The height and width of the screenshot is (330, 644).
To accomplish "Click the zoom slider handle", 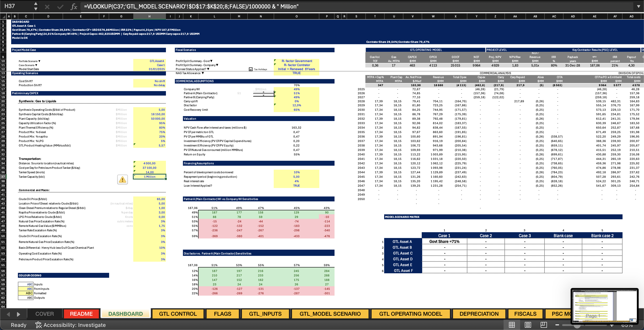I will pos(577,325).
